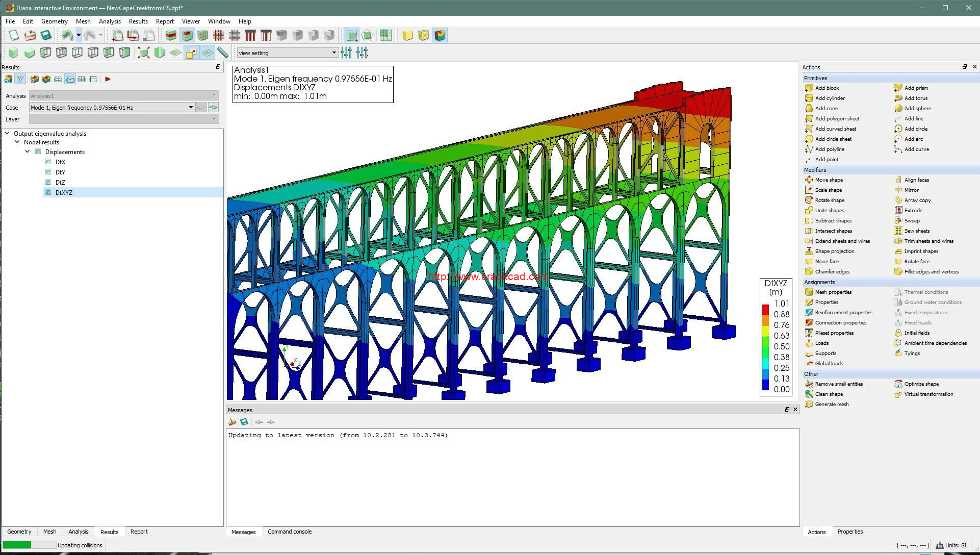Select DtZ displacement result
Image resolution: width=980 pixels, height=555 pixels.
coord(60,182)
